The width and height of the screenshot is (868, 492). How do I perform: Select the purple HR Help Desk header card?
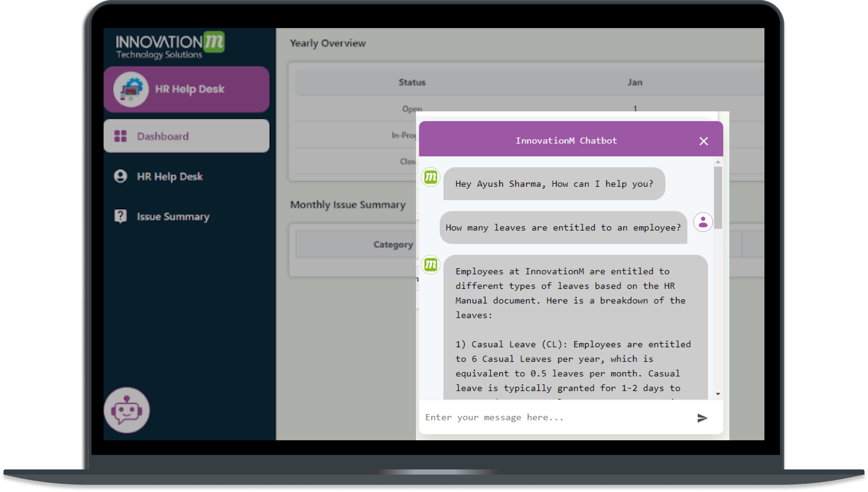pos(186,89)
